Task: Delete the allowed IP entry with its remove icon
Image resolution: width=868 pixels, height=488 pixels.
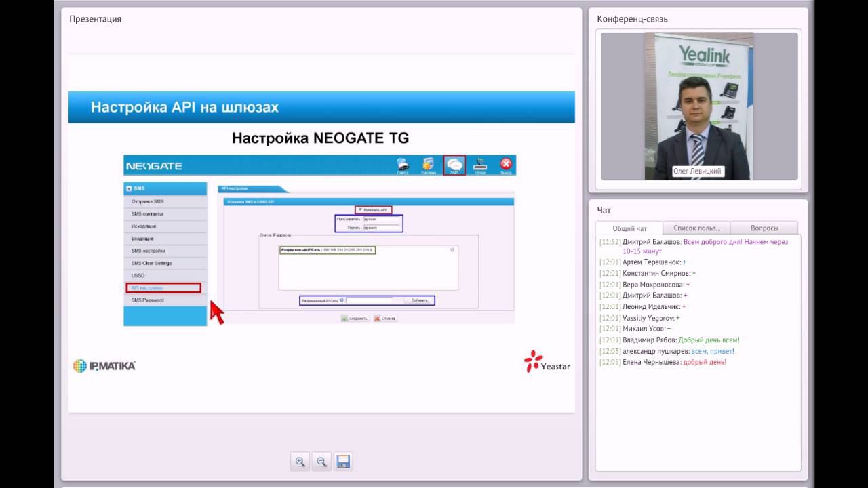Action: [452, 250]
